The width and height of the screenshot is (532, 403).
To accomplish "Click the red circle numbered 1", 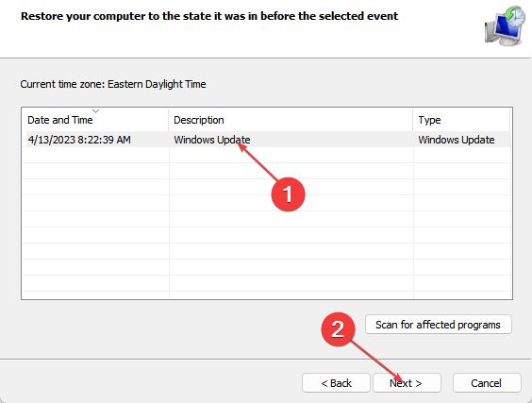I will tap(288, 194).
